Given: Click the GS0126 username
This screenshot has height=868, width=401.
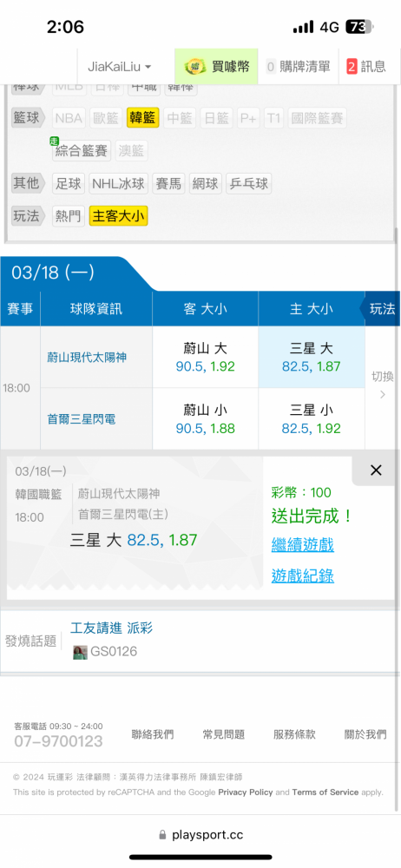Looking at the screenshot, I should coord(114,652).
